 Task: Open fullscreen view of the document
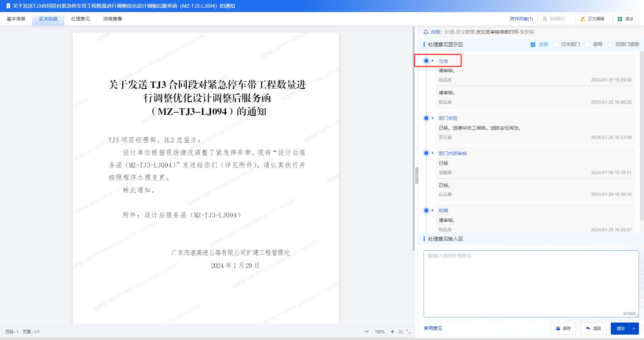tap(409, 332)
